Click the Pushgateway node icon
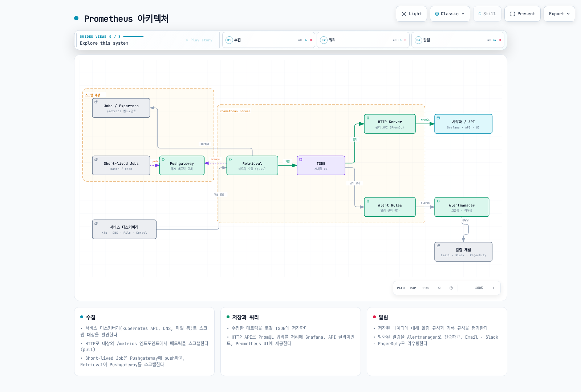Viewport: 581px width, 392px height. point(163,159)
